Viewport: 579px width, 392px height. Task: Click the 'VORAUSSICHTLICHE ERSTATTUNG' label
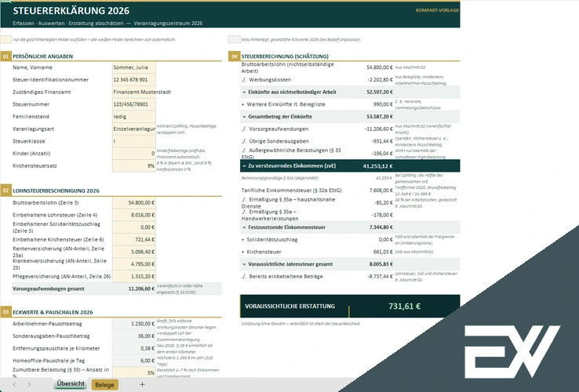coord(289,306)
